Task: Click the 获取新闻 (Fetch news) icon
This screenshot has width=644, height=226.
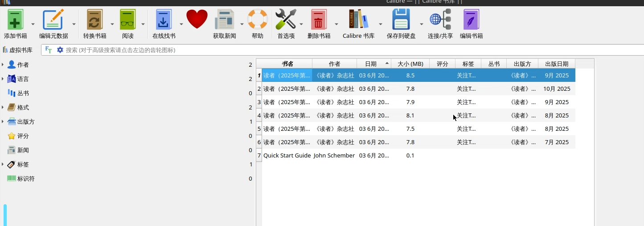Action: pos(224,20)
